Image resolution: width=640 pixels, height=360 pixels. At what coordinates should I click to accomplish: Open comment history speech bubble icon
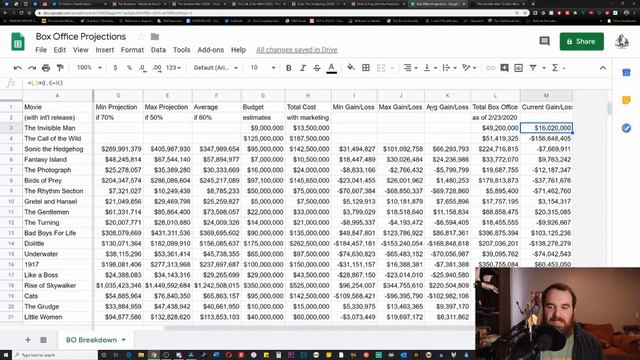[544, 41]
